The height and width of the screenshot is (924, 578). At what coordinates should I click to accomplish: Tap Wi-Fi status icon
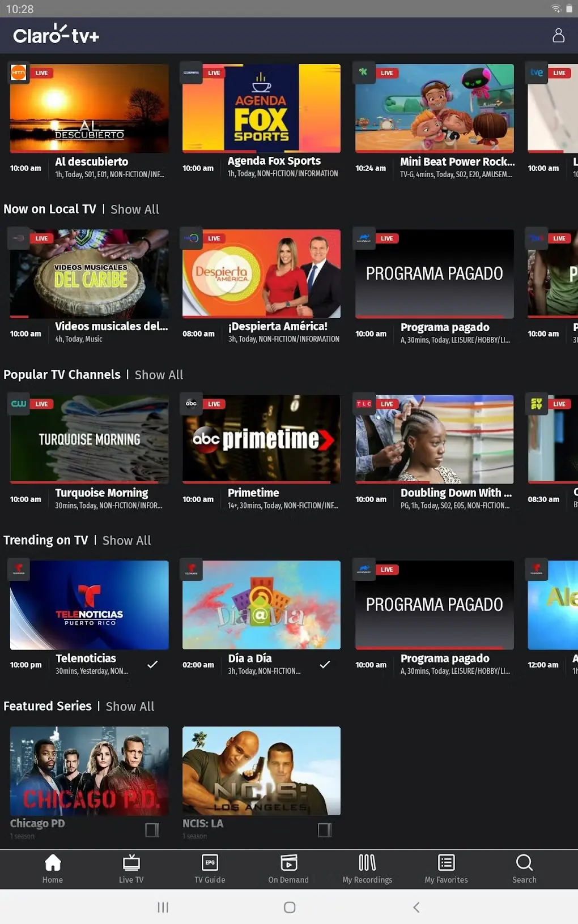pos(556,8)
